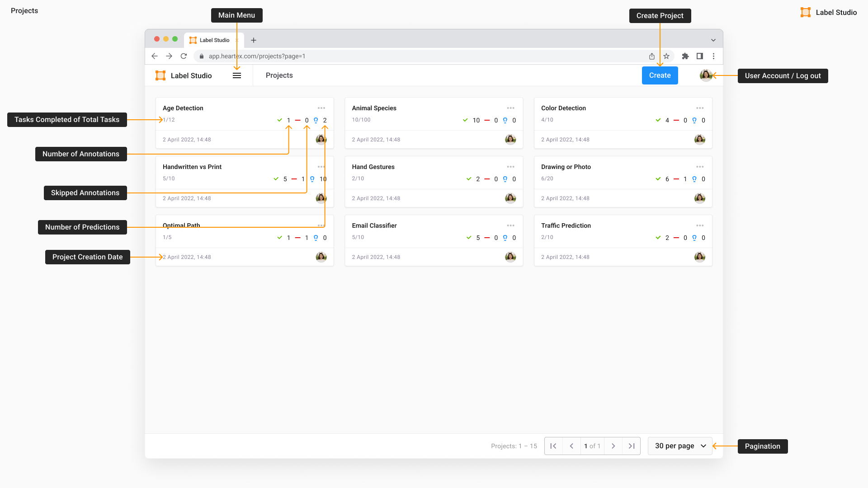Bookmark page with the star icon
The width and height of the screenshot is (868, 488).
pos(666,56)
